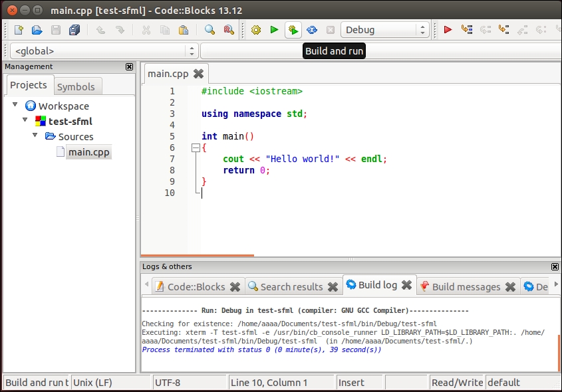Click the 'Read/Write' status field
562x392 pixels.
click(x=457, y=383)
